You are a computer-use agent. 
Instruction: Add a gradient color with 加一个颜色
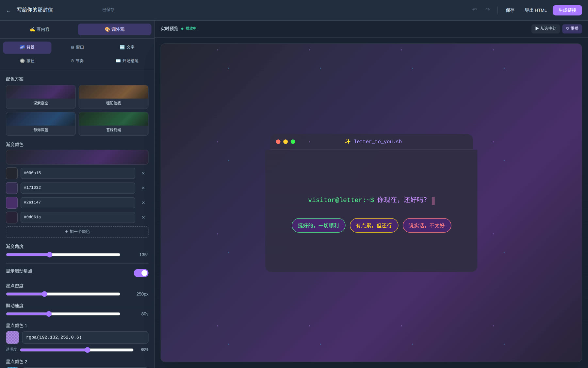pyautogui.click(x=77, y=232)
